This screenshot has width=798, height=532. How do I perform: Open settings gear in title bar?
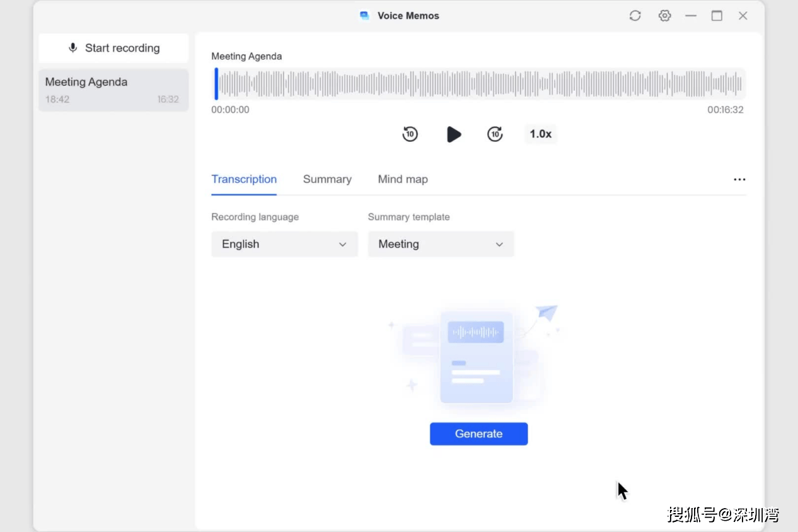tap(664, 16)
